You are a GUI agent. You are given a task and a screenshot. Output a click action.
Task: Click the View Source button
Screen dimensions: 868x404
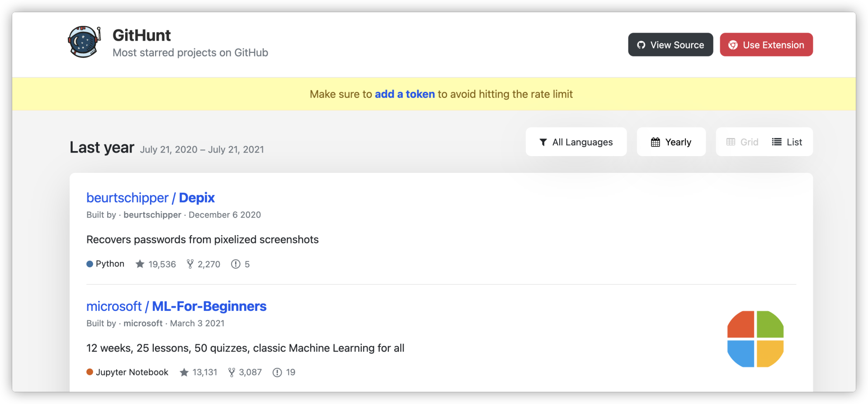coord(670,45)
